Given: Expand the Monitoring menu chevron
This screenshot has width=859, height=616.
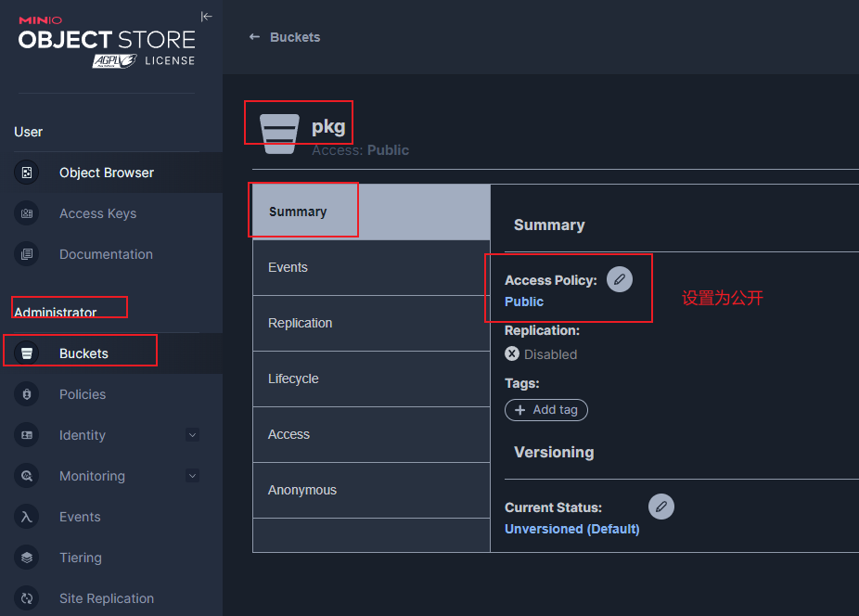Looking at the screenshot, I should [x=192, y=476].
